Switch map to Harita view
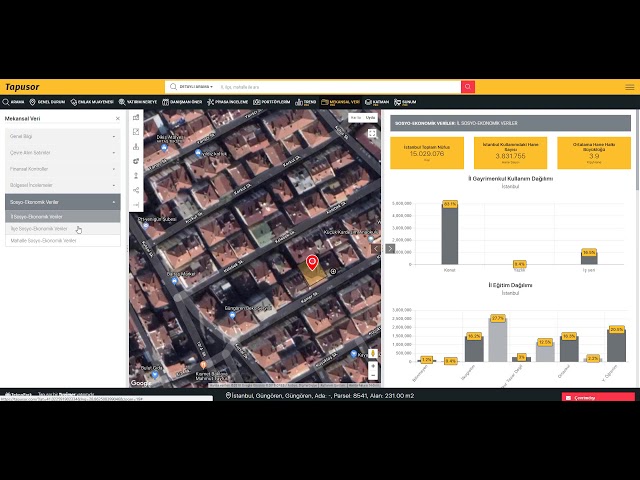Screen dimensions: 640x480 click(356, 118)
